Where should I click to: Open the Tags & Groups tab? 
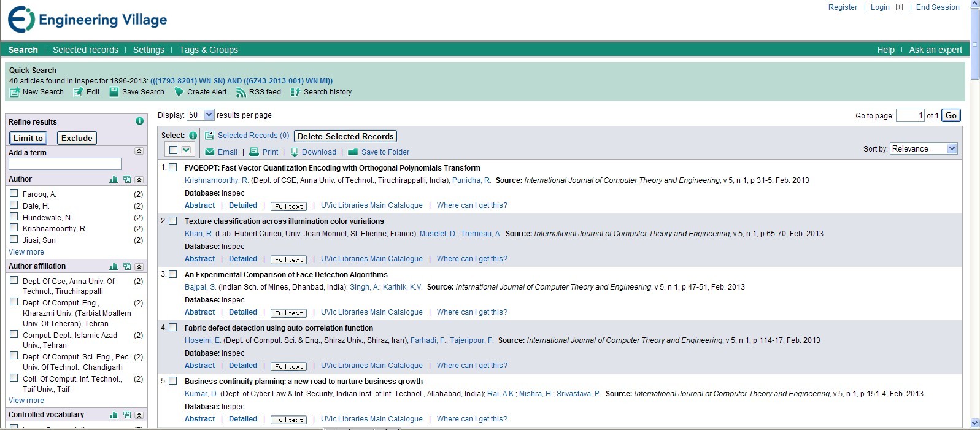tap(209, 50)
